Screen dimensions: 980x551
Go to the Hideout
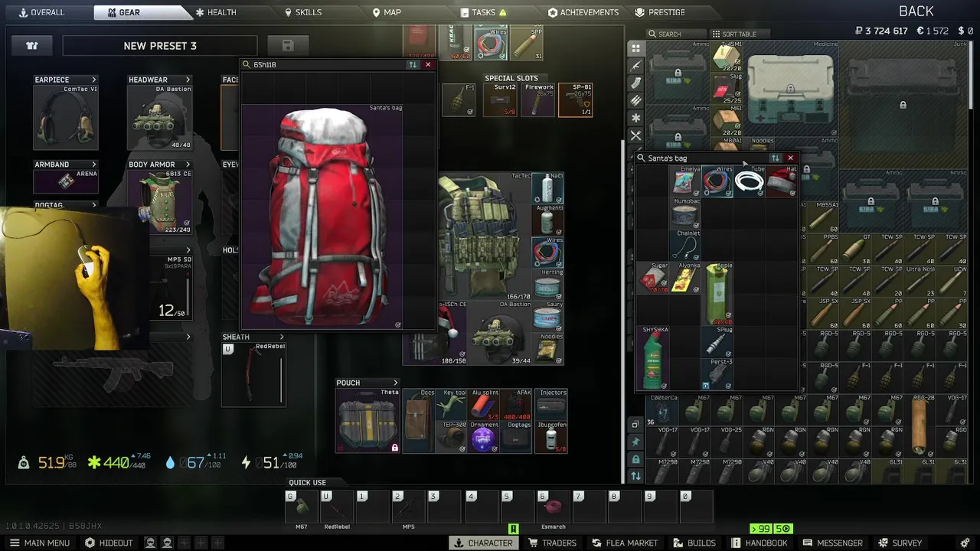tap(109, 543)
